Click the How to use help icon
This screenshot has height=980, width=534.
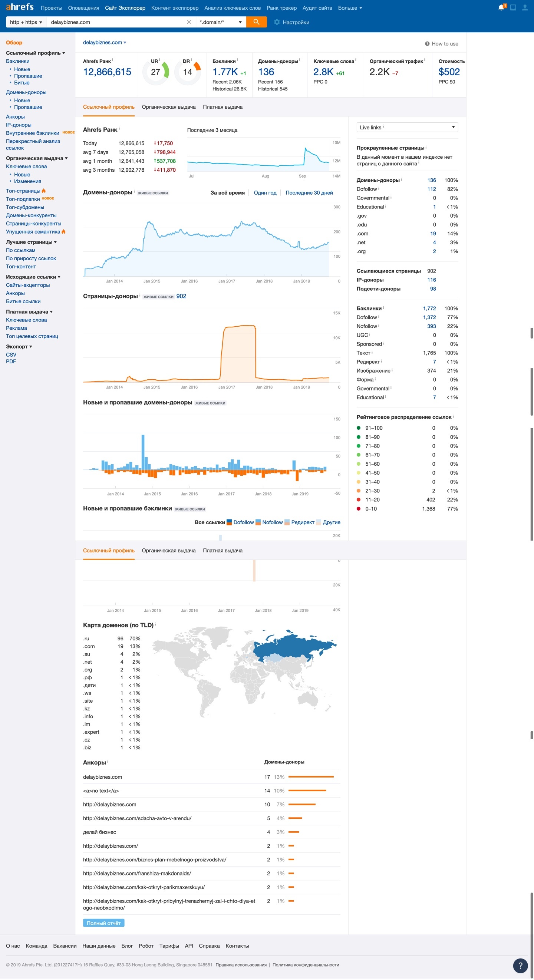427,44
